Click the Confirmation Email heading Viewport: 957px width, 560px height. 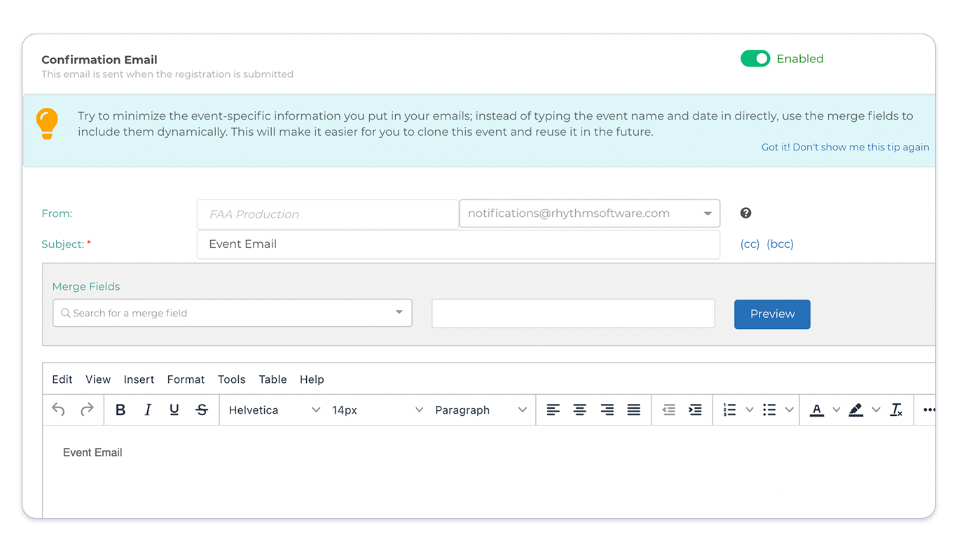point(99,60)
